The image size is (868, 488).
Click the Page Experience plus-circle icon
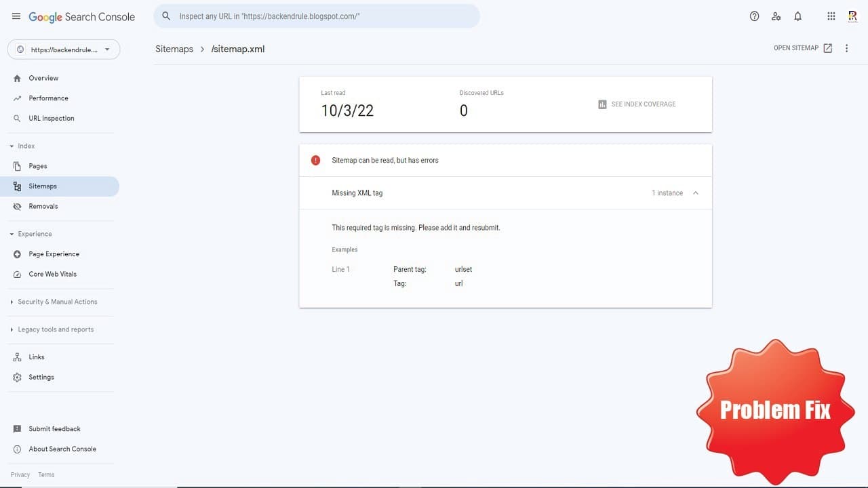18,254
